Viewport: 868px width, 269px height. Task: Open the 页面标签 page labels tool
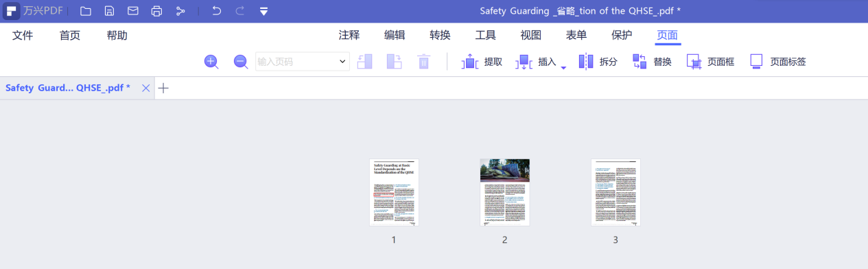[777, 62]
